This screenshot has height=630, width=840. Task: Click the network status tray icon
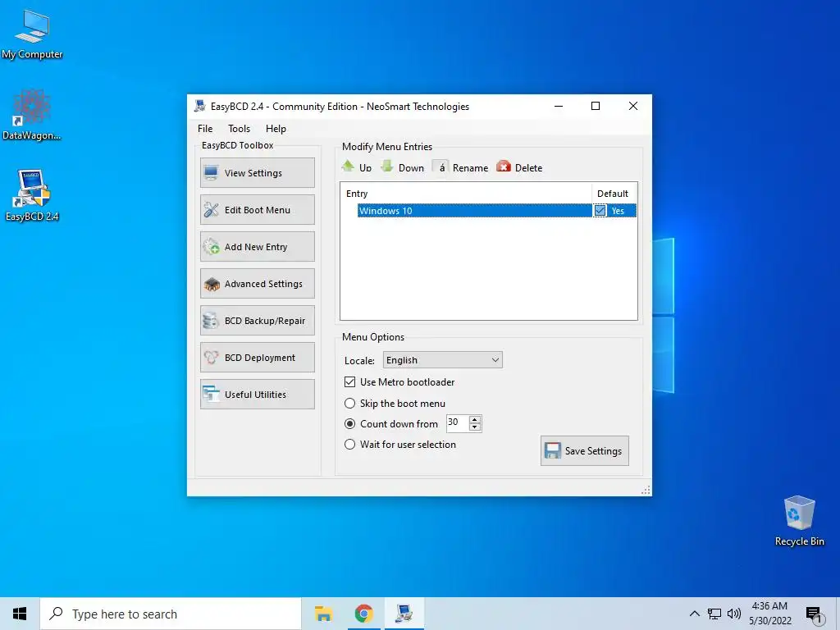(714, 614)
